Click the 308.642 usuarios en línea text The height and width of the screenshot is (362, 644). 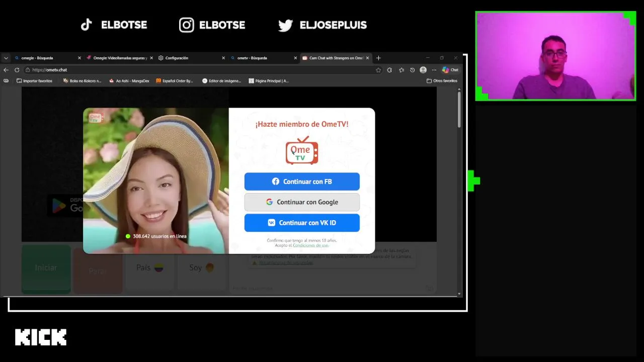tap(159, 236)
